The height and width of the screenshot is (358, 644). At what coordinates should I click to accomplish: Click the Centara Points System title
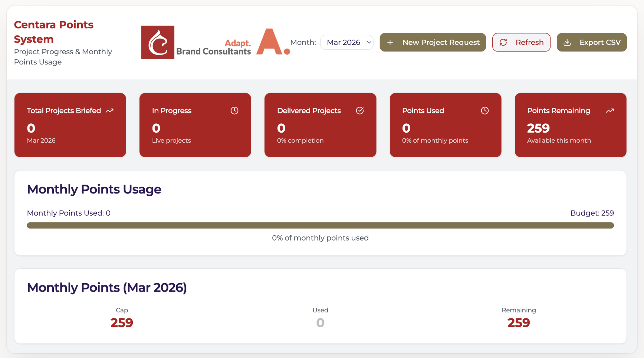[54, 32]
